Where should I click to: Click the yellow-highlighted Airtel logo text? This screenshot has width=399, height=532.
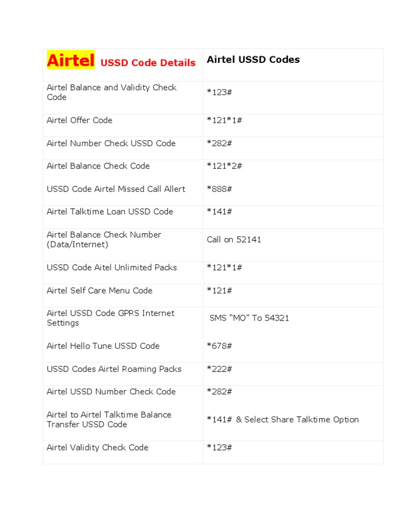point(71,60)
